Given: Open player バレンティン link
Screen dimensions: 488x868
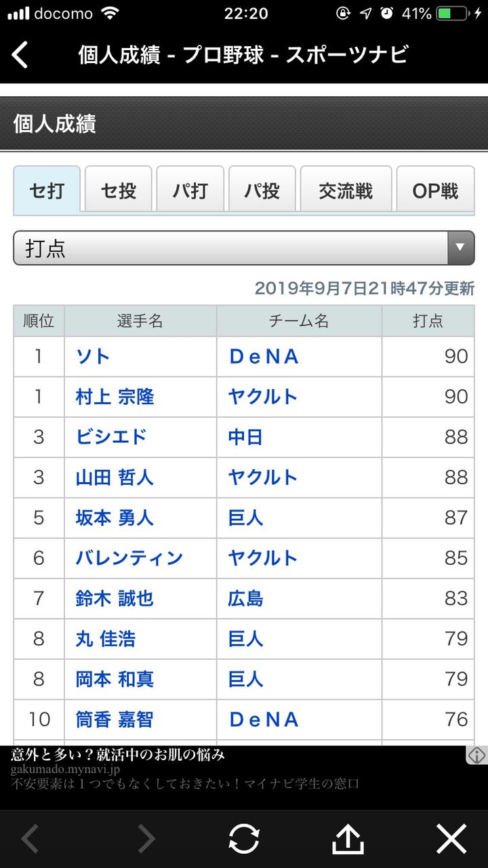Looking at the screenshot, I should point(129,558).
